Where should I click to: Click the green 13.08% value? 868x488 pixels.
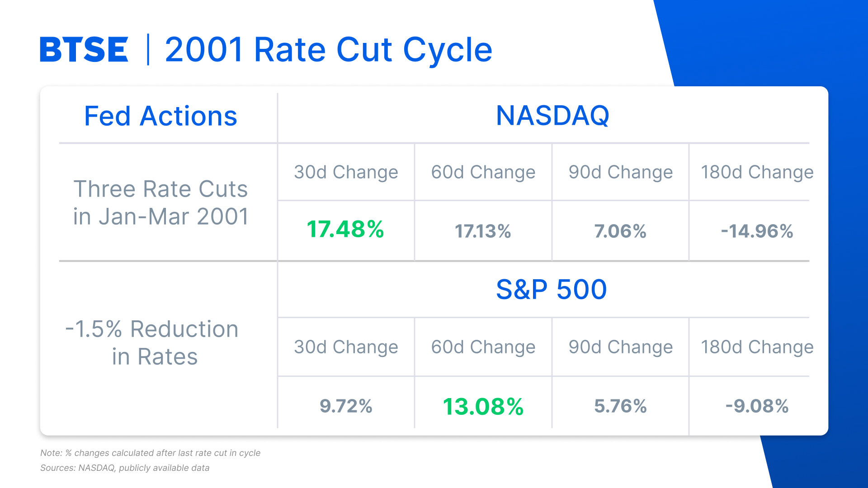[x=483, y=406]
